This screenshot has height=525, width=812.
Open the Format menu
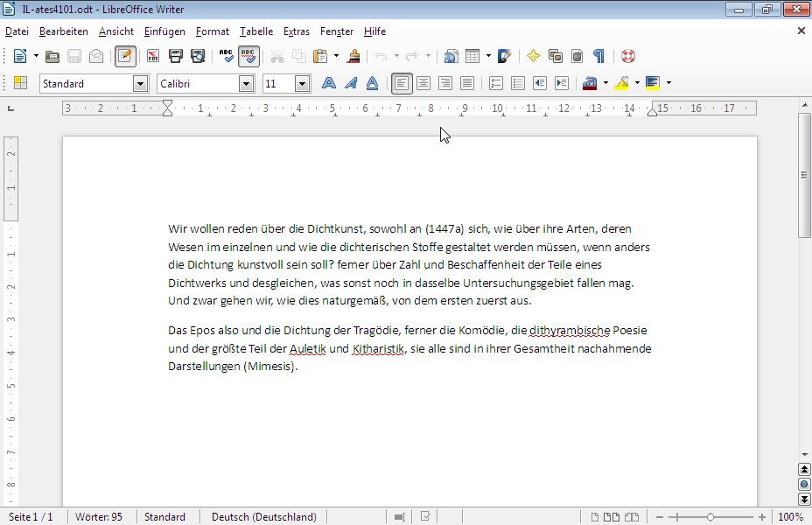point(213,31)
